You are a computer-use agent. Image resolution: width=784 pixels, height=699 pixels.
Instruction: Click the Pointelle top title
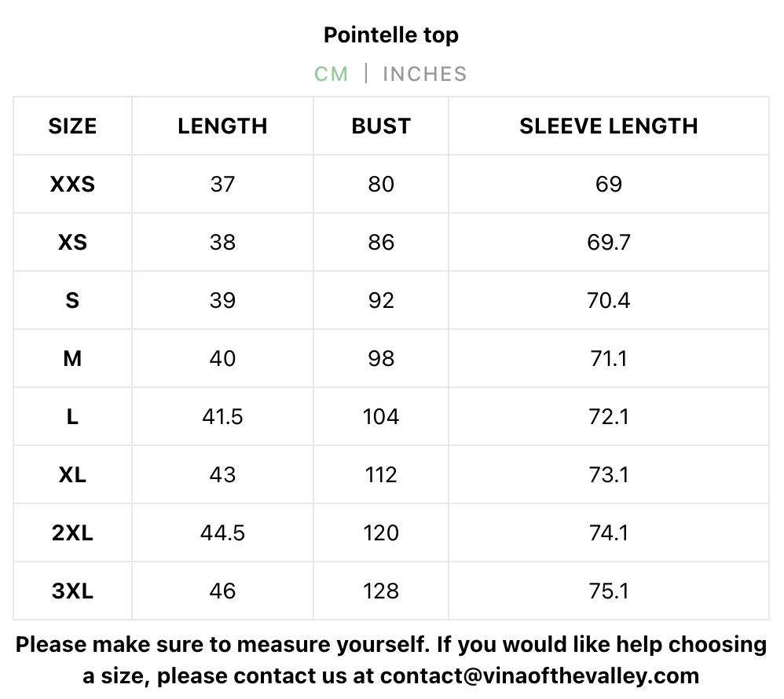(391, 35)
